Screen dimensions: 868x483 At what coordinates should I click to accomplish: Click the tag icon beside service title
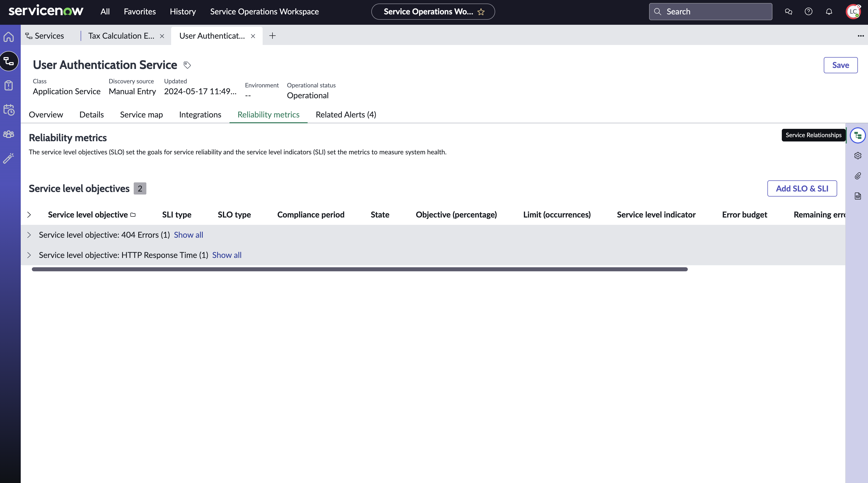(187, 65)
